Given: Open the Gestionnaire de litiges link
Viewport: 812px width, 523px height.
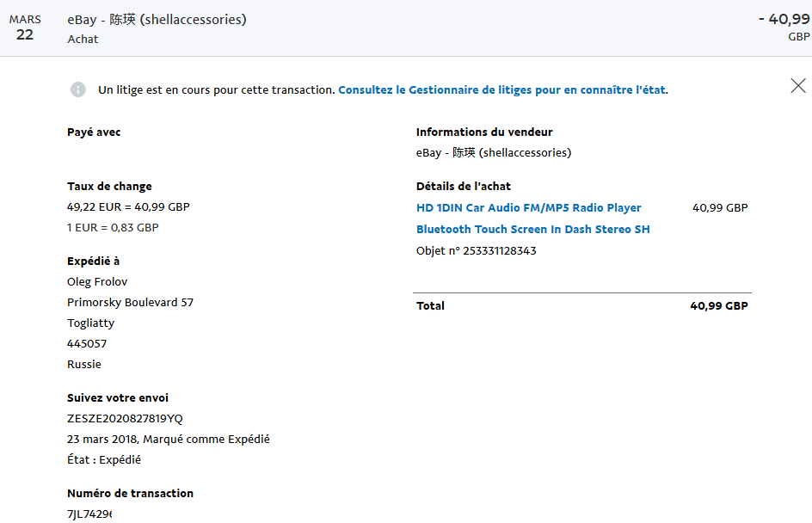Looking at the screenshot, I should tap(503, 90).
